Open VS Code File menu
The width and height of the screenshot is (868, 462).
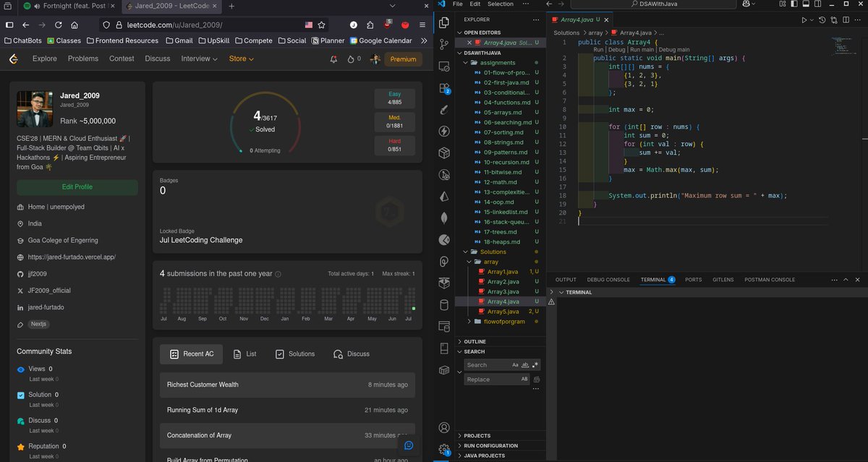[x=457, y=4]
